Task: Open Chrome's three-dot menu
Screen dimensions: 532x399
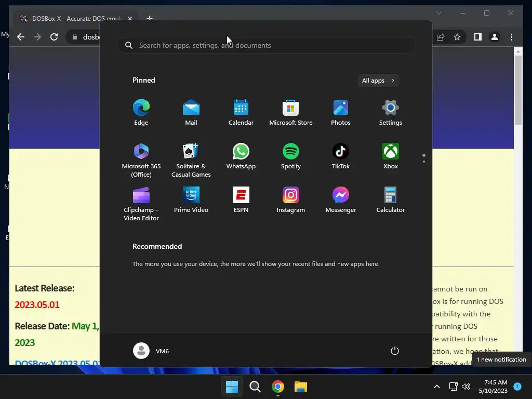Action: [x=511, y=37]
